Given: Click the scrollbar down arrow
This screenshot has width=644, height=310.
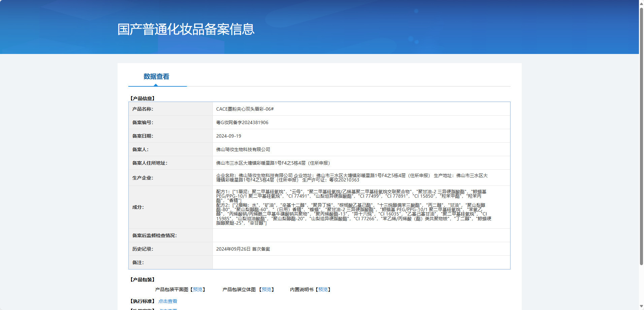Looking at the screenshot, I should pyautogui.click(x=641, y=307).
